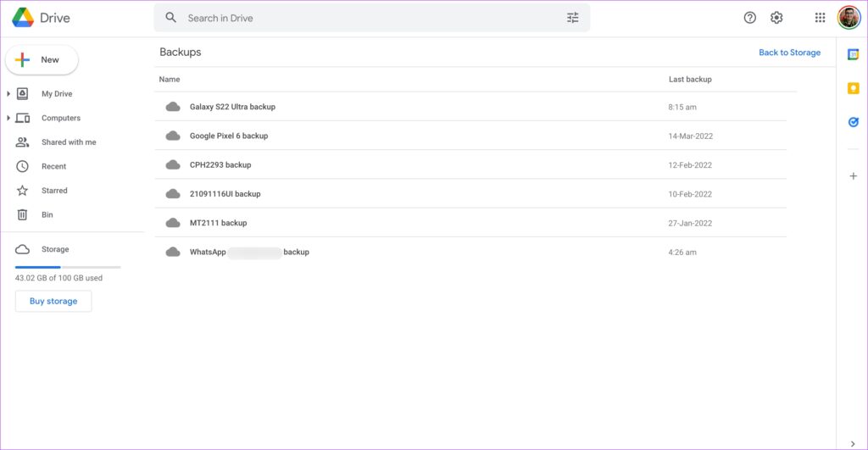The width and height of the screenshot is (868, 450).
Task: Expand the My Drive tree arrow
Action: coord(8,93)
